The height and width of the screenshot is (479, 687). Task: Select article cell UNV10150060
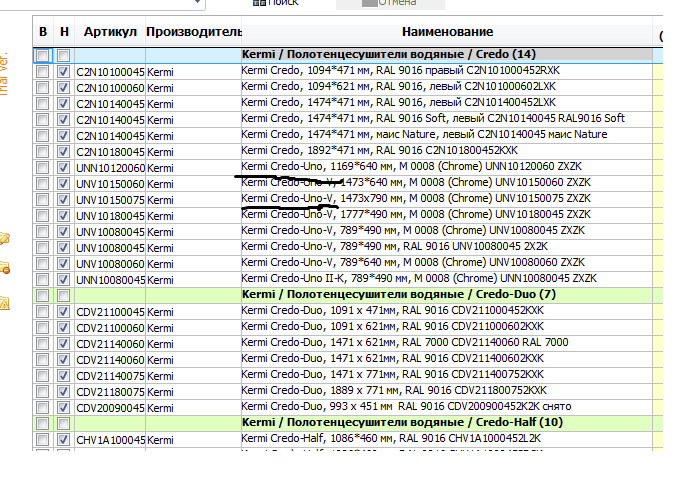(x=110, y=184)
